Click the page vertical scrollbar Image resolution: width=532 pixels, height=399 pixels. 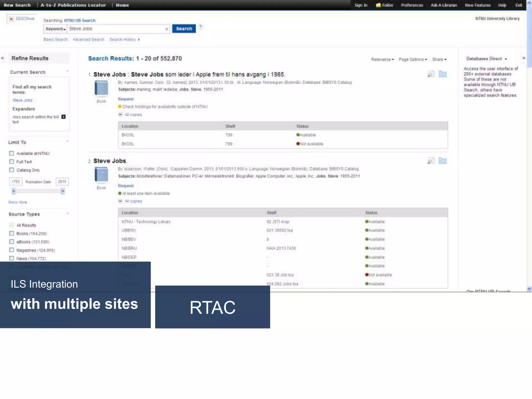(x=529, y=145)
